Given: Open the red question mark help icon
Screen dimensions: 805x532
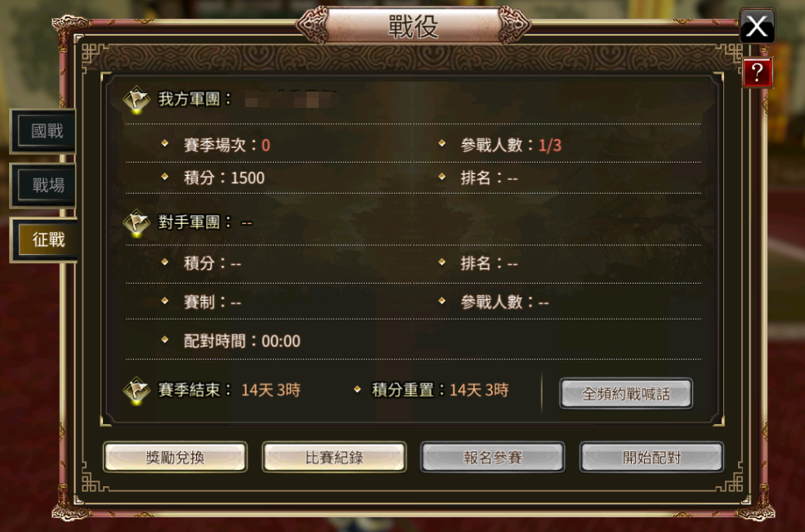Looking at the screenshot, I should point(757,73).
